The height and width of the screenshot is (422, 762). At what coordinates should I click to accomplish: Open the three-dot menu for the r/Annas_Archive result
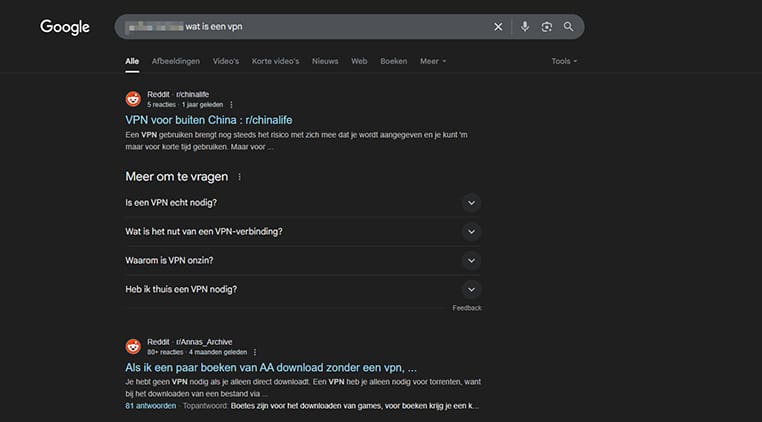(255, 352)
